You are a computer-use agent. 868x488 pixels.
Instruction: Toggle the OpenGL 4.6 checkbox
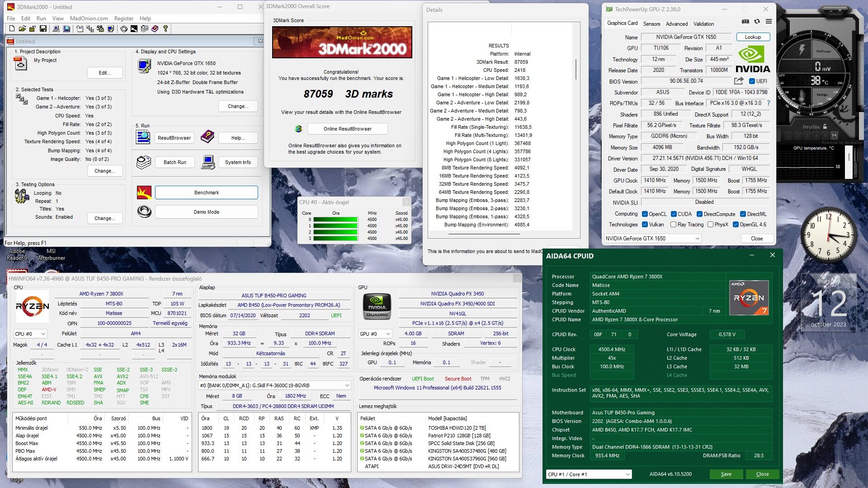[736, 225]
